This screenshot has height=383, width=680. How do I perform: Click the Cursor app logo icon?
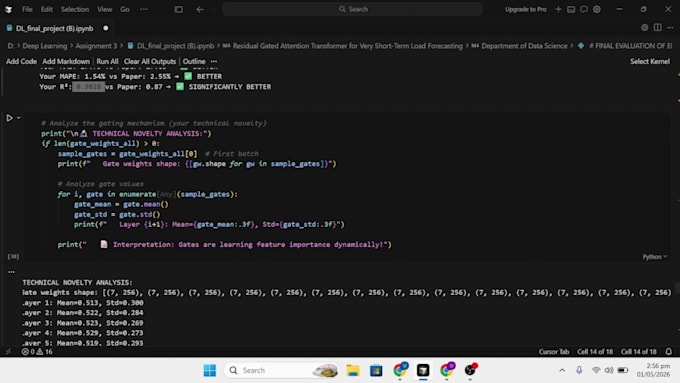pos(8,9)
